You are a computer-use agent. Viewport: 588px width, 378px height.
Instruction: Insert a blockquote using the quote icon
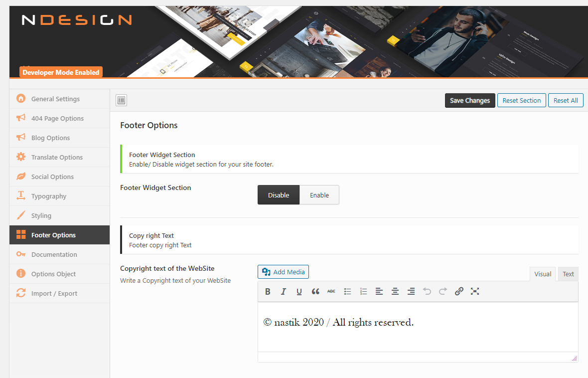click(315, 292)
